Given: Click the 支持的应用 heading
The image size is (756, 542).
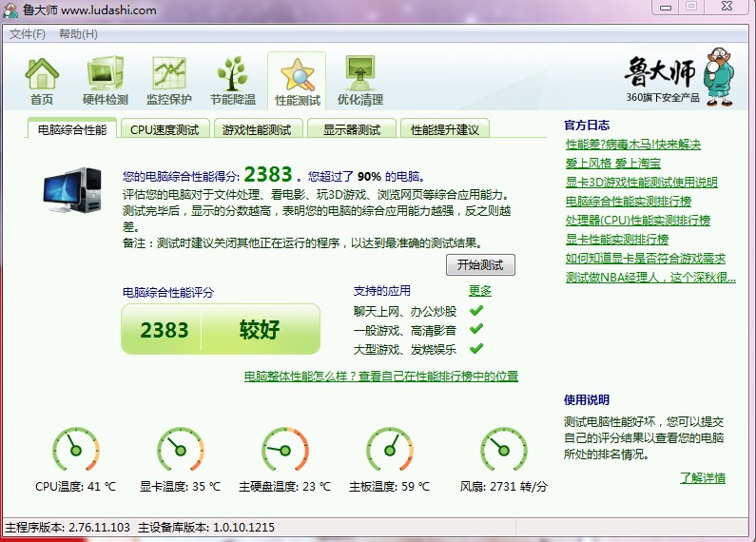Looking at the screenshot, I should (382, 291).
